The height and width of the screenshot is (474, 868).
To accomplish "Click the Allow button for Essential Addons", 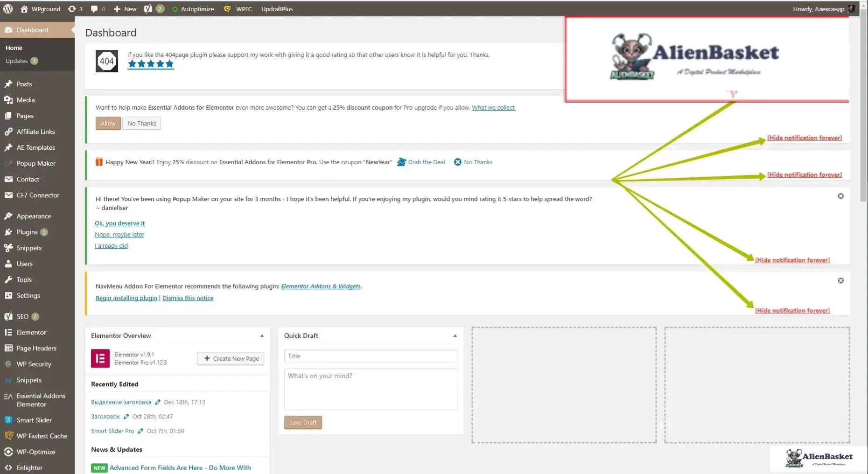I will click(x=108, y=123).
